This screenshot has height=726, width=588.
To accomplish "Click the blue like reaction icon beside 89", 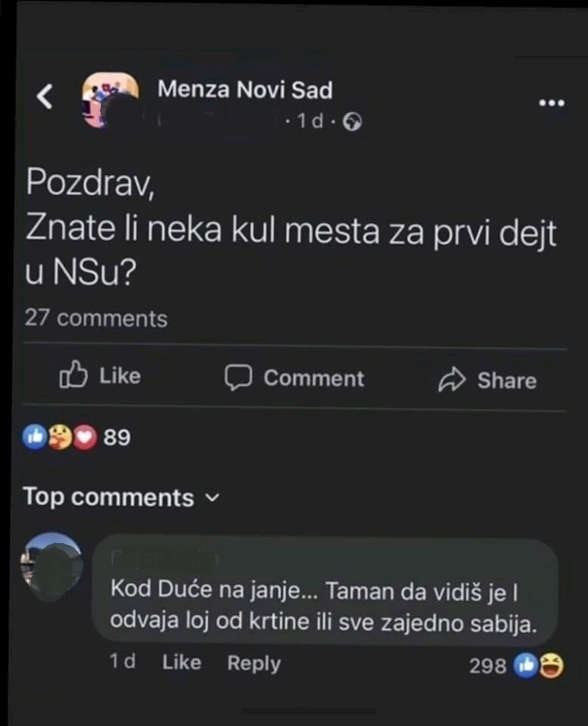I will click(35, 439).
